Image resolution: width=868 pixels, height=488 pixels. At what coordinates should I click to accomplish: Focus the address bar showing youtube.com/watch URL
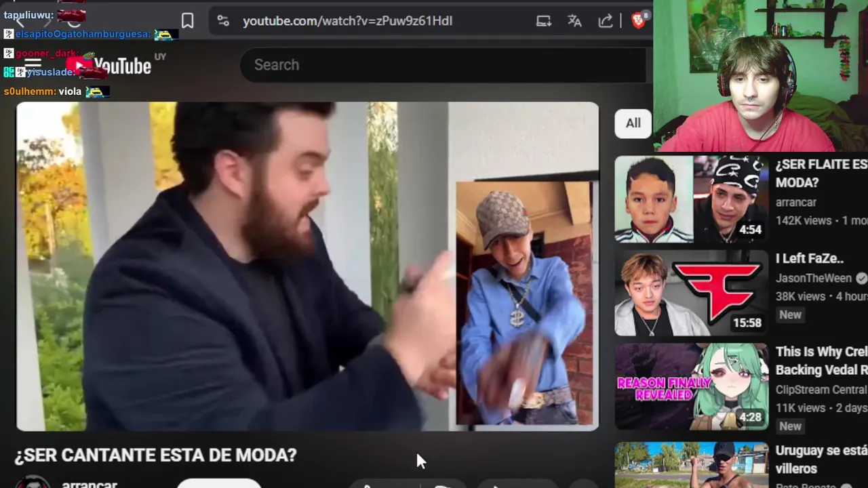coord(347,21)
